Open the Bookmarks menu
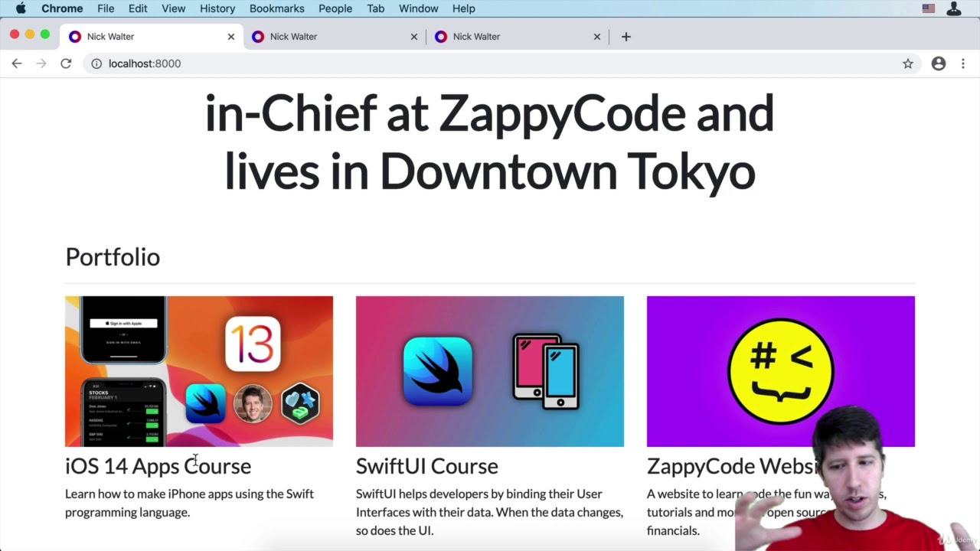Screen dimensions: 980x551 277,8
